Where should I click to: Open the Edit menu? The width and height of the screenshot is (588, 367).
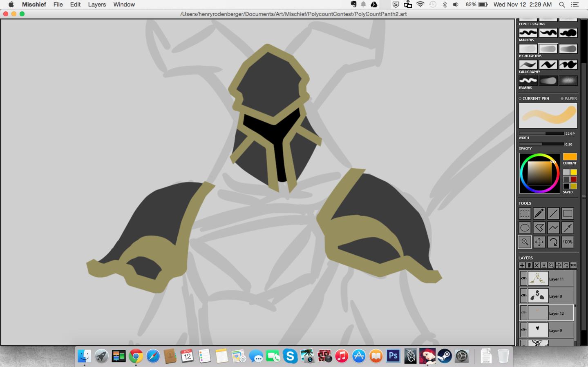pos(75,4)
